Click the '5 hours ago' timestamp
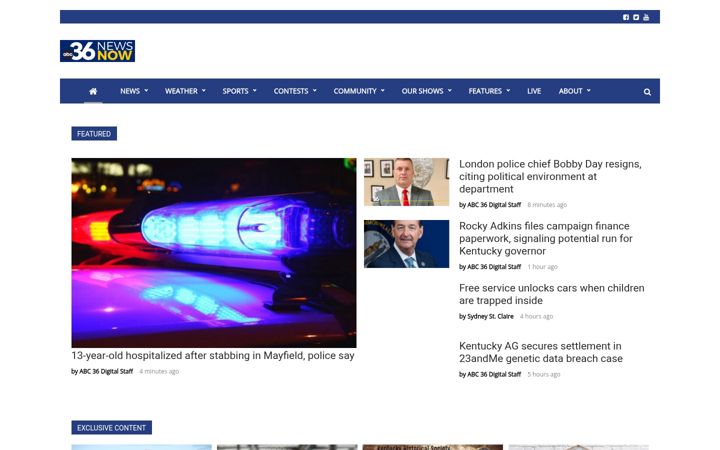The image size is (720, 450). 544,374
